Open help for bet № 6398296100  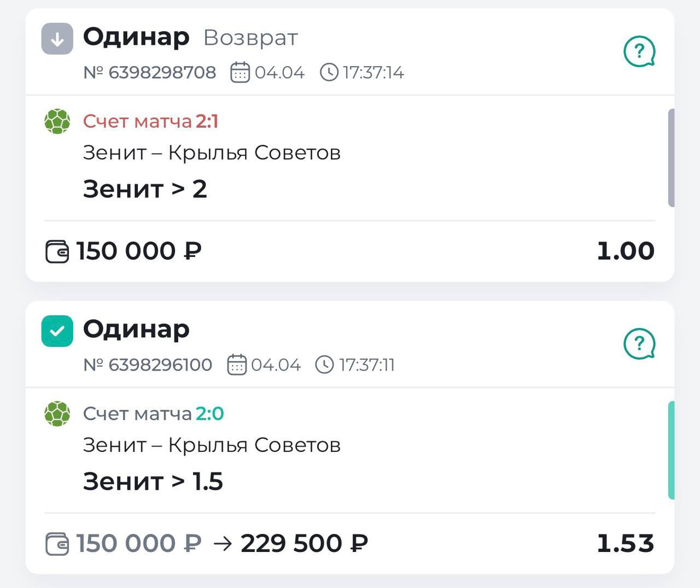coord(639,344)
